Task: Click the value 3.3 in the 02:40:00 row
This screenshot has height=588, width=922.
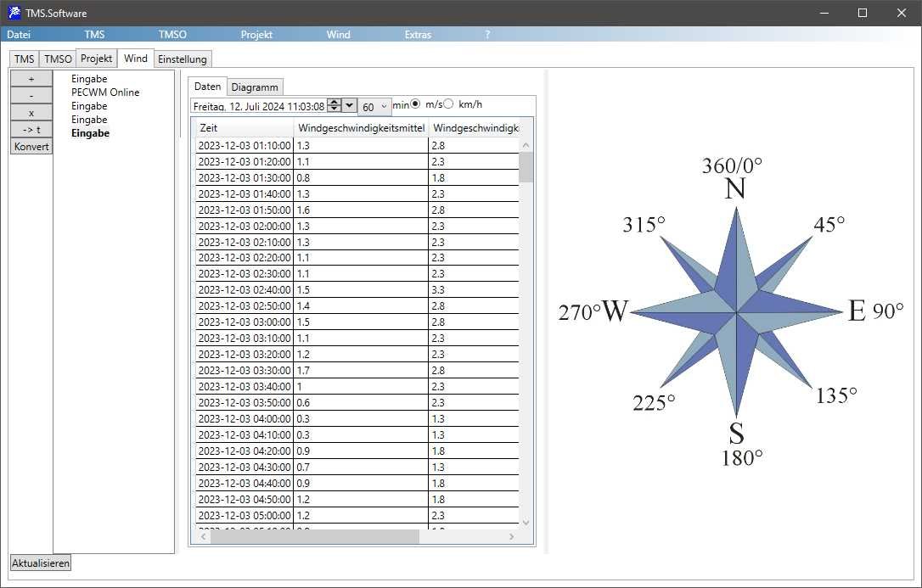Action: 474,290
